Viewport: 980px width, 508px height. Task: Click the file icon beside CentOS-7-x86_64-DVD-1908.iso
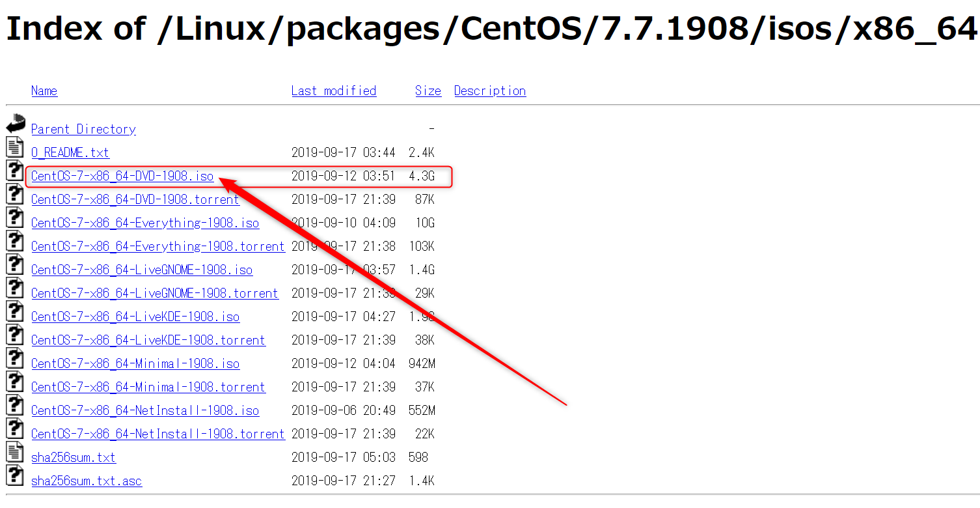pos(14,170)
